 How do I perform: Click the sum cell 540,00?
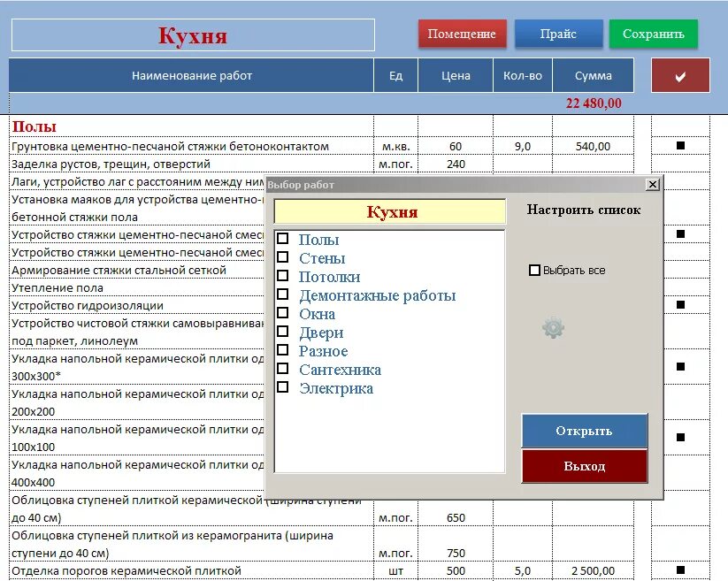tap(593, 146)
